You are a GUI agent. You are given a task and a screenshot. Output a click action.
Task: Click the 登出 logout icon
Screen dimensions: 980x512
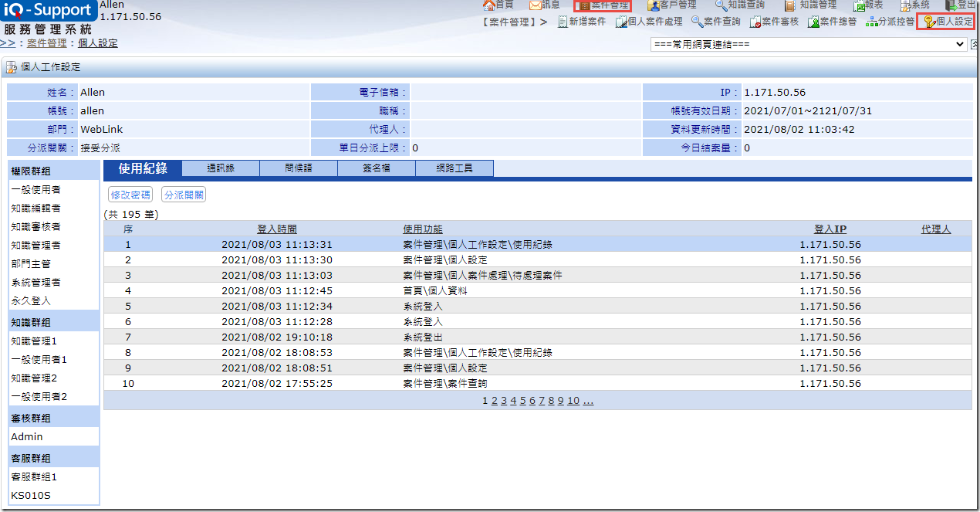point(951,5)
